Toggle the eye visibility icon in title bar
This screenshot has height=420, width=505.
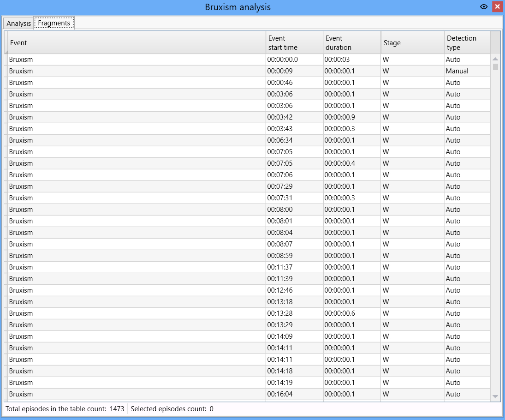pos(483,7)
